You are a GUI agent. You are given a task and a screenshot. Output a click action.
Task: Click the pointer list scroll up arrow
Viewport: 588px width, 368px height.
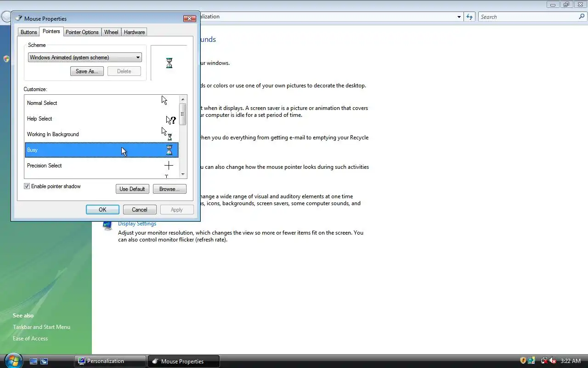(x=183, y=99)
